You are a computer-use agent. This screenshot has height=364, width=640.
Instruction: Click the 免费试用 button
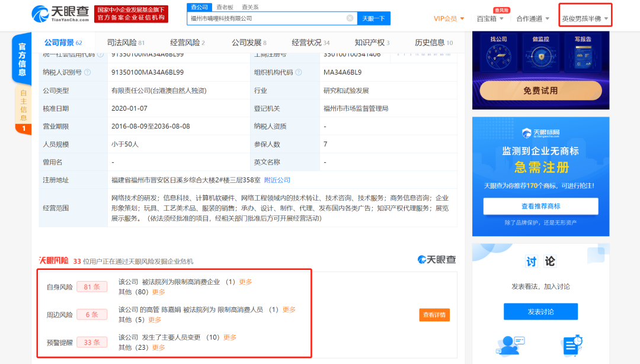pos(540,91)
